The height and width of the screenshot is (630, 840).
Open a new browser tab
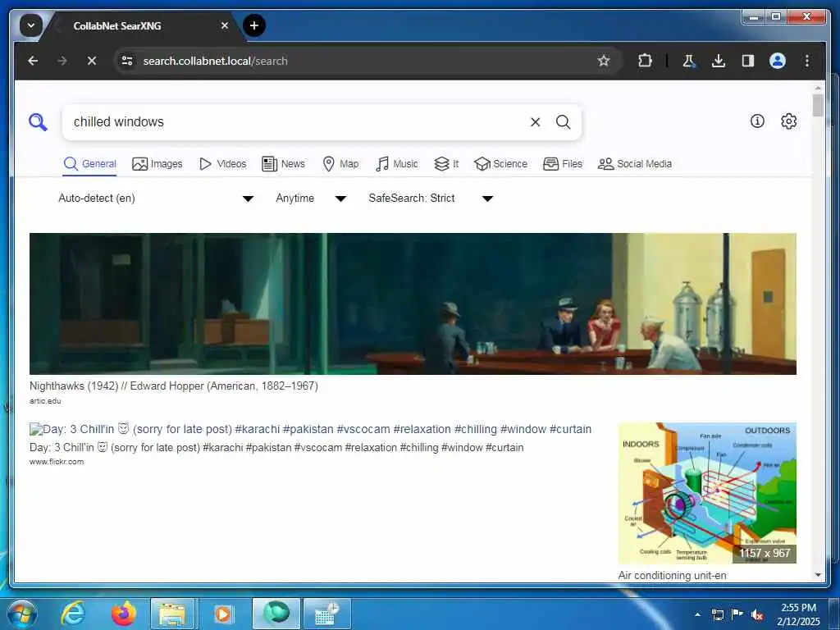[254, 25]
